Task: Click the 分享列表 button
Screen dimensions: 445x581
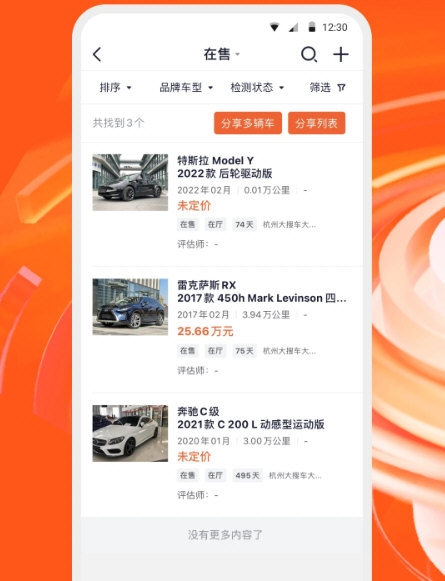Action: pyautogui.click(x=316, y=123)
